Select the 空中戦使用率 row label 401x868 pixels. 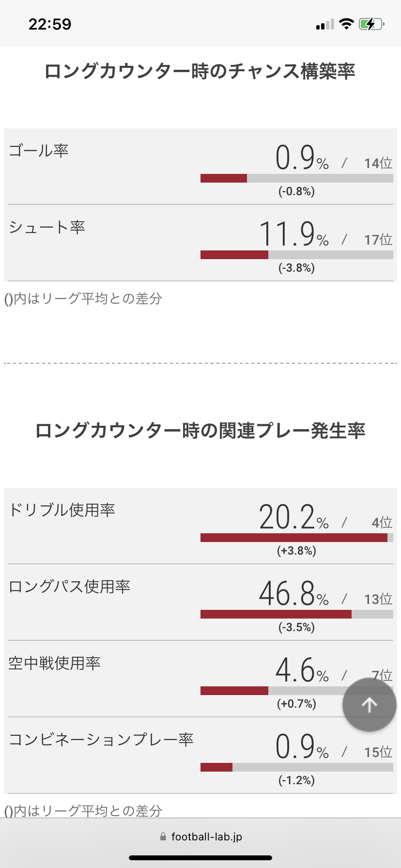coord(54,663)
